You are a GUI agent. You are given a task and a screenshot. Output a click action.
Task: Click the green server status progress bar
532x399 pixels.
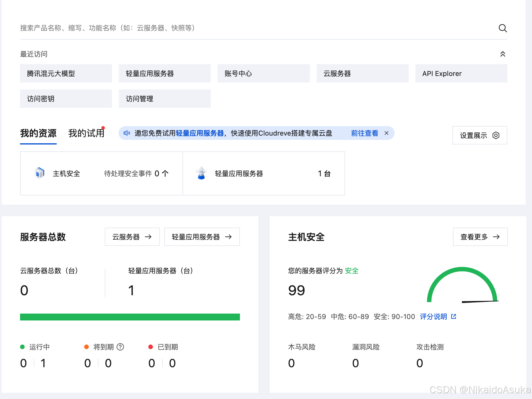[x=130, y=317]
